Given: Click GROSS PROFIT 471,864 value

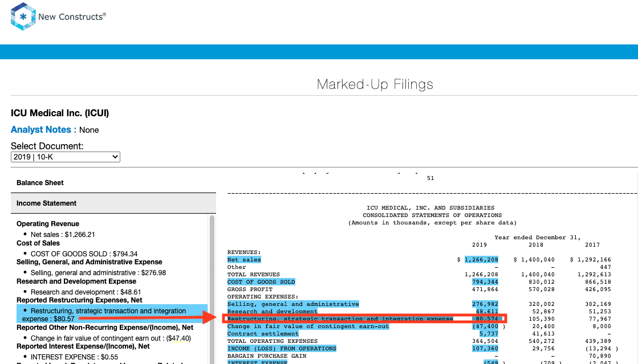Looking at the screenshot, I should [x=485, y=289].
